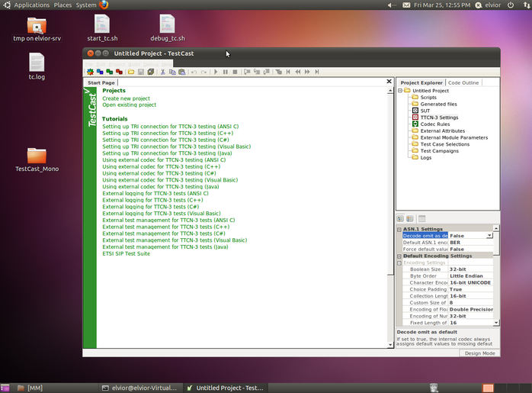Screen dimensions: 532x393
Task: Open the ETSI SIP Test Suite tutorial
Action: (126, 253)
